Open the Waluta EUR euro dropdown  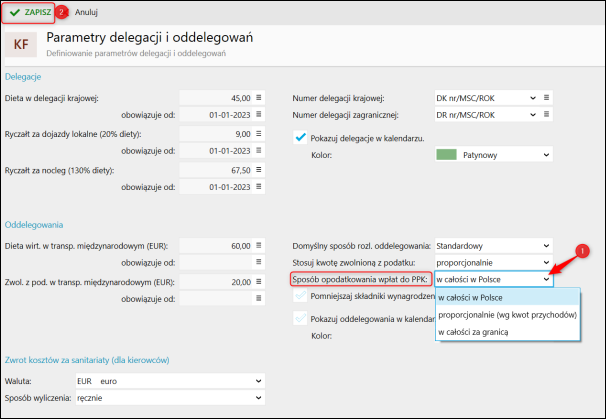click(x=170, y=381)
